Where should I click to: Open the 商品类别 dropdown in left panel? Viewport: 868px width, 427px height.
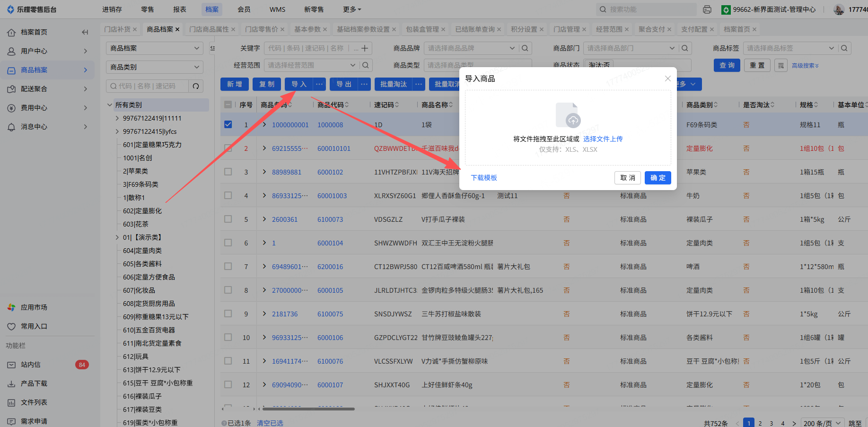(x=155, y=67)
